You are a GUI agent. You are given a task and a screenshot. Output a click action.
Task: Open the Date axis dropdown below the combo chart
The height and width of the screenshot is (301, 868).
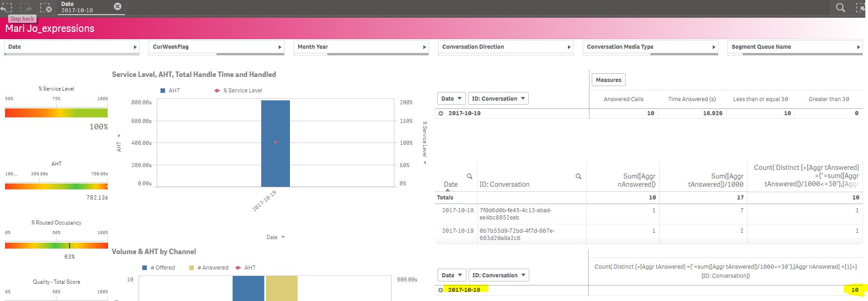point(276,237)
